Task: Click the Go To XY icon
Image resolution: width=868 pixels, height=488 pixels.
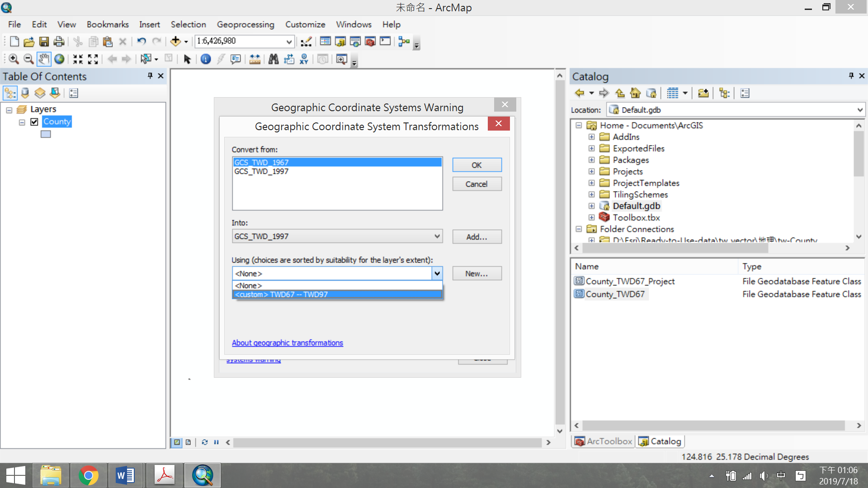Action: click(x=304, y=59)
